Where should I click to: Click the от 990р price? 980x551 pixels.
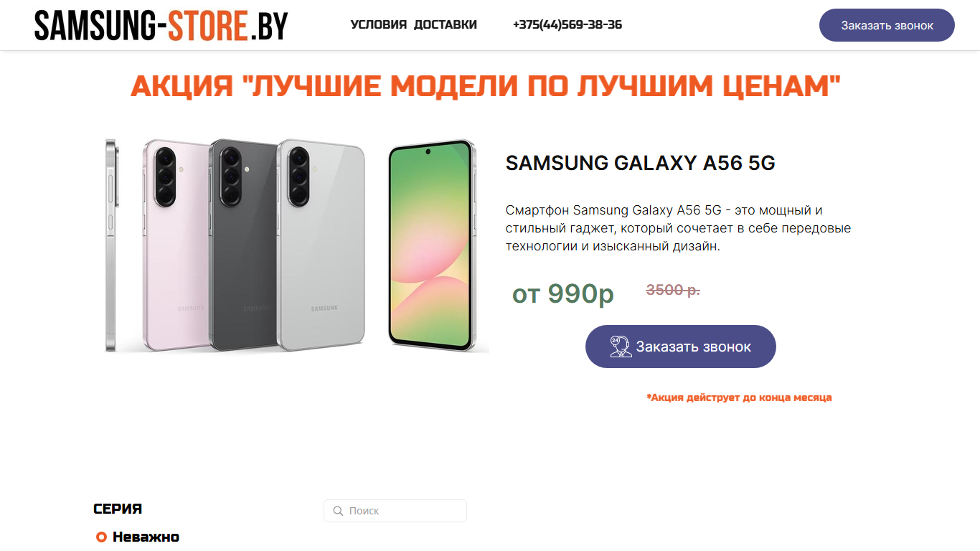563,293
